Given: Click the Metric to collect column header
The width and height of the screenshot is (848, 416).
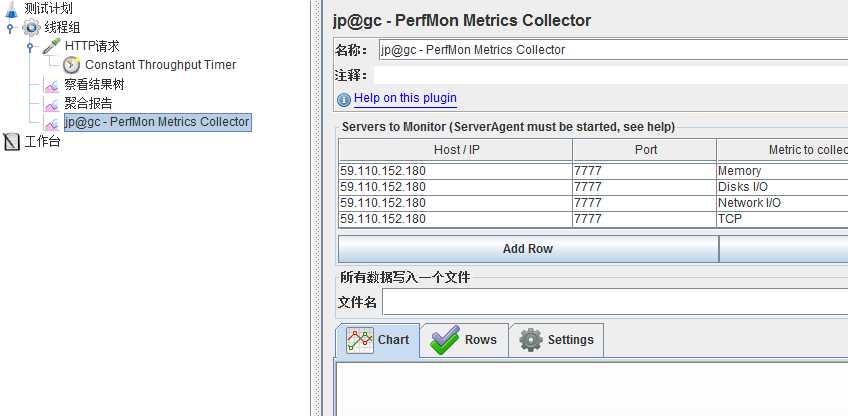Looking at the screenshot, I should tap(783, 150).
